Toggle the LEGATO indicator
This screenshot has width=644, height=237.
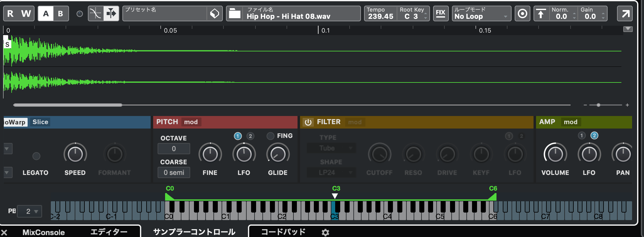click(36, 156)
